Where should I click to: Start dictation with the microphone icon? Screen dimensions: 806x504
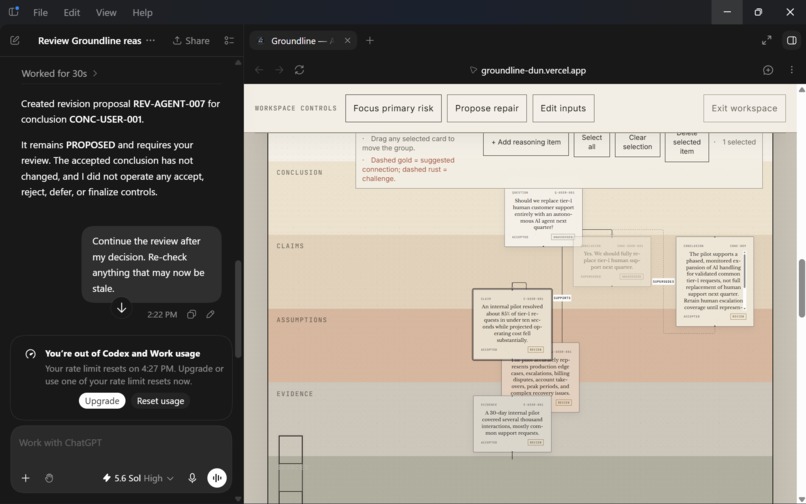[192, 478]
